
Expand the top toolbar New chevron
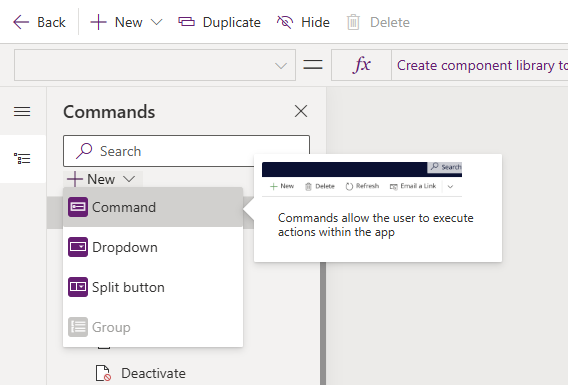tap(156, 22)
